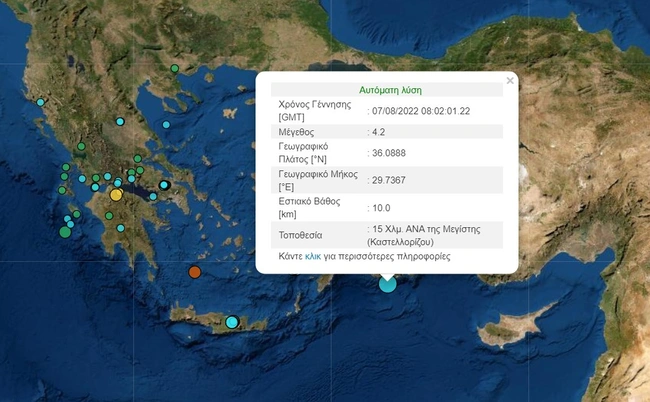Click the orange earthquake marker south of Peloponnese
The image size is (650, 402).
(x=195, y=272)
